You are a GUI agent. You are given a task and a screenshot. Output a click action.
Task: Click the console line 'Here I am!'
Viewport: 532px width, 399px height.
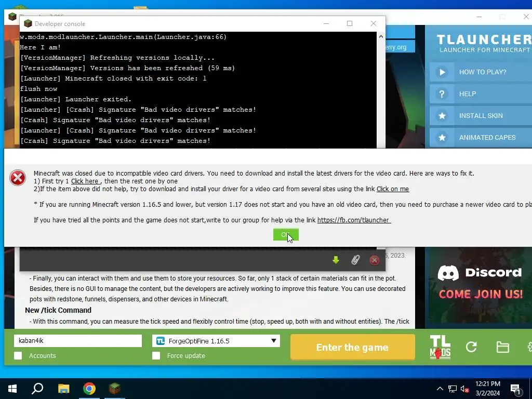40,47
